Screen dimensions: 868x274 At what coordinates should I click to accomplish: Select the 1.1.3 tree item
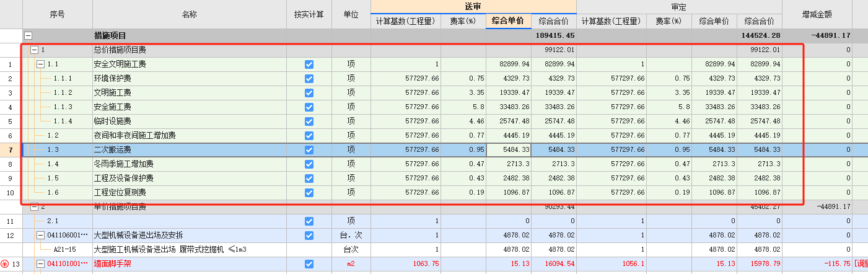(63, 107)
